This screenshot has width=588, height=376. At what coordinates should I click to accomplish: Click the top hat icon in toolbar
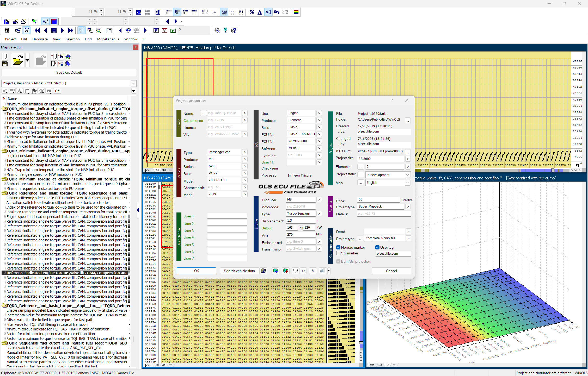click(7, 31)
